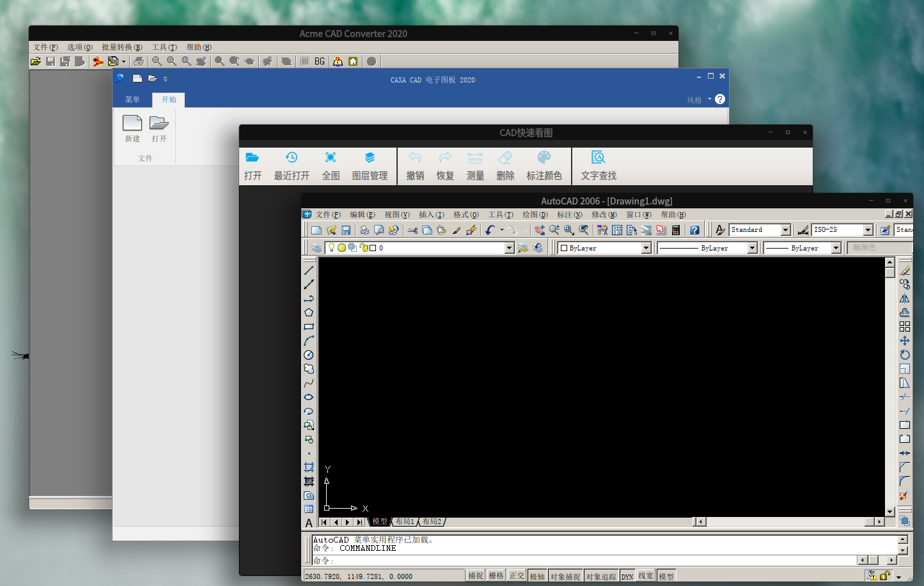The image size is (924, 586).
Task: Click 最近打开 button in CAD快速看图
Action: 292,166
